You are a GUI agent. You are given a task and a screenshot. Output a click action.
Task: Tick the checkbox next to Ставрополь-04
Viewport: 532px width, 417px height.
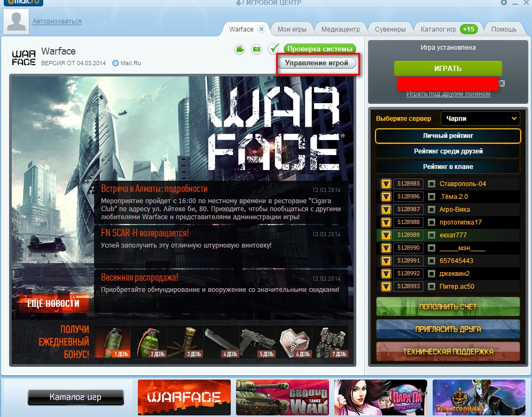[432, 184]
